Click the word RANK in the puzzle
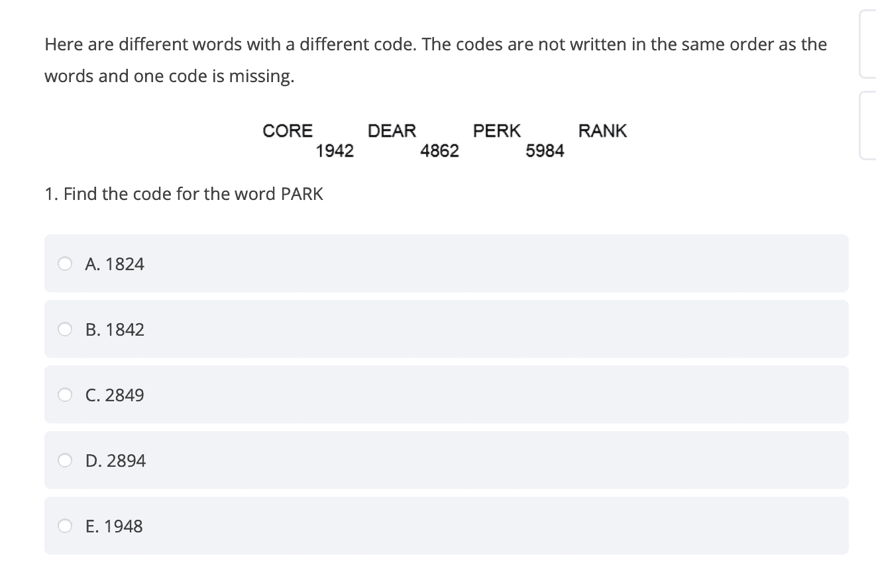 (x=602, y=130)
